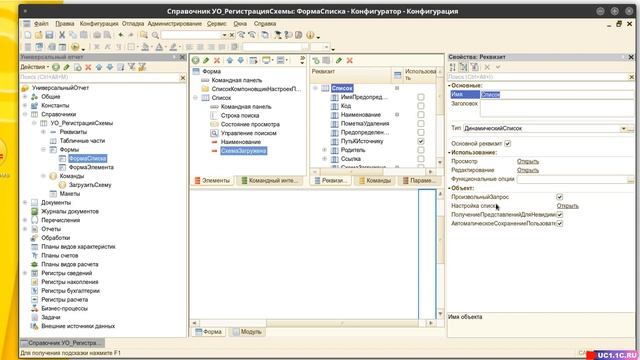Click red Delete icon in configuration tree panel
Image resolution: width=640 pixels, height=360 pixels.
(88, 67)
